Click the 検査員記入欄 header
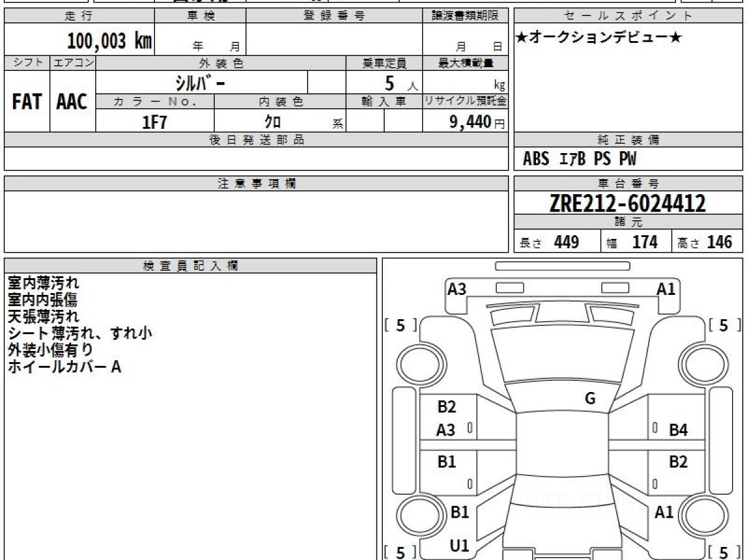This screenshot has height=560, width=747. pyautogui.click(x=190, y=266)
